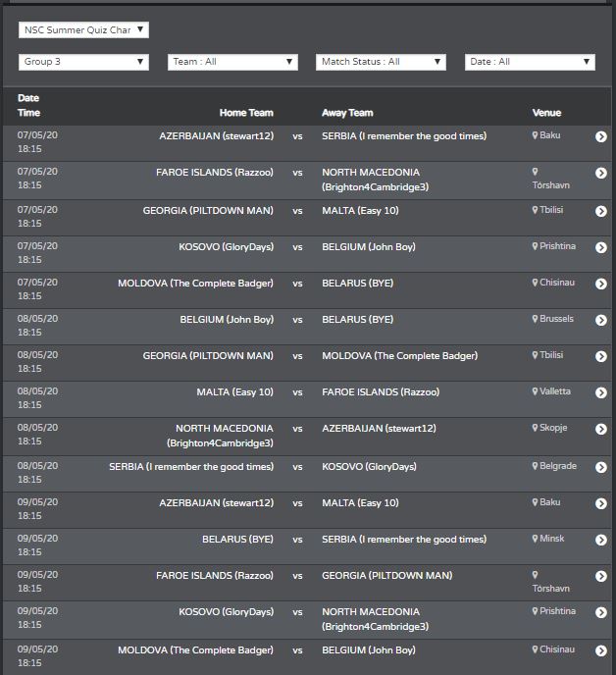Click the Home Team column header
Image resolution: width=616 pixels, height=675 pixels.
pos(246,113)
